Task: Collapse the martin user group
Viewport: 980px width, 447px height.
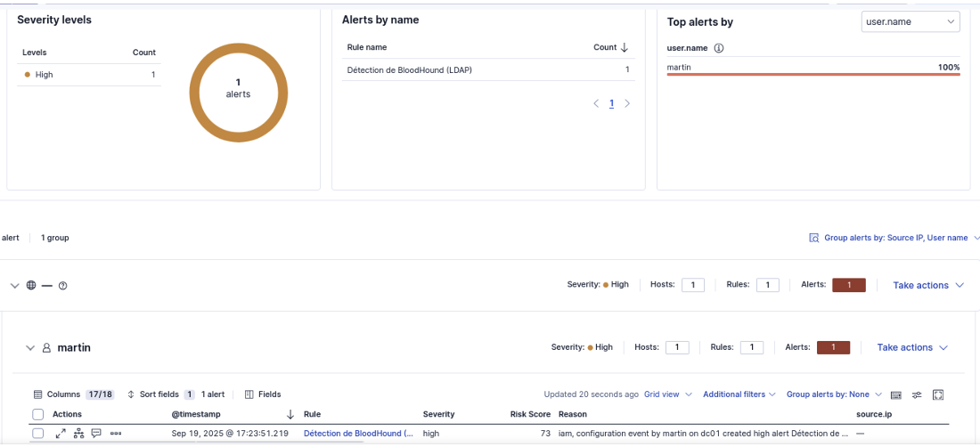Action: [x=30, y=348]
